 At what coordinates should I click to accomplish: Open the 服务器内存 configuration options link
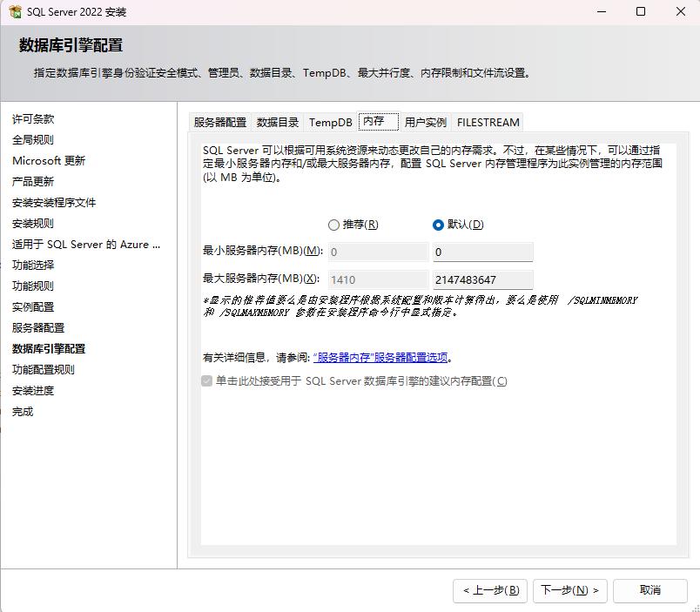pyautogui.click(x=380, y=358)
